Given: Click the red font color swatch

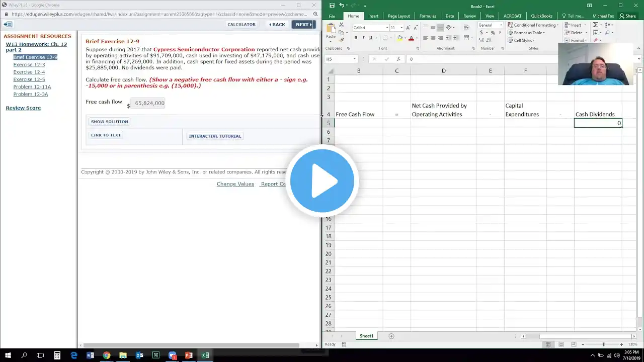Looking at the screenshot, I should (411, 38).
